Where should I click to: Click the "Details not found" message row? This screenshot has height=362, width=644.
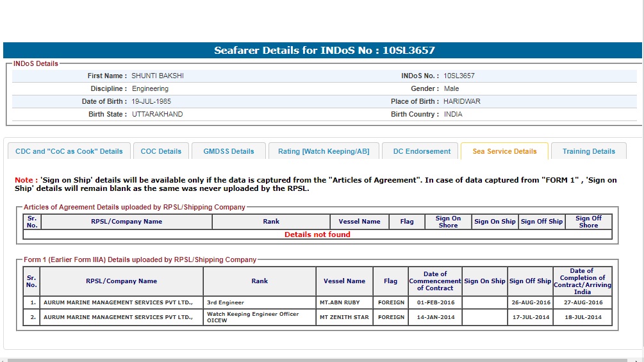pyautogui.click(x=317, y=234)
